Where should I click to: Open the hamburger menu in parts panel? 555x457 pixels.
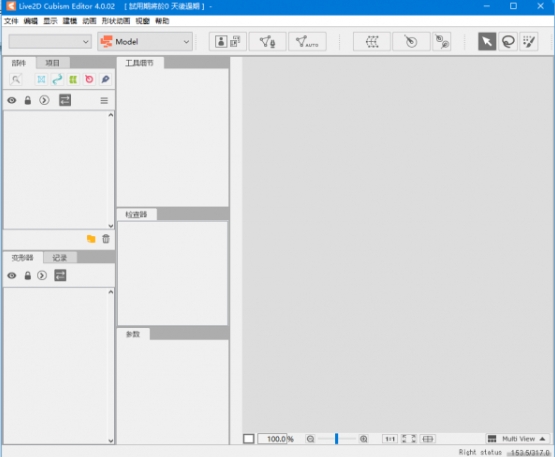[104, 101]
